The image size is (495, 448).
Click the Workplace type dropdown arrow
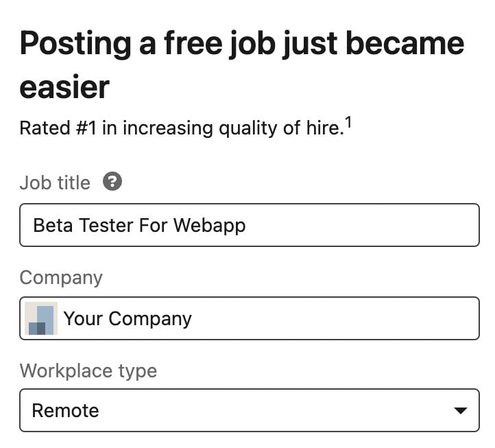pos(460,410)
